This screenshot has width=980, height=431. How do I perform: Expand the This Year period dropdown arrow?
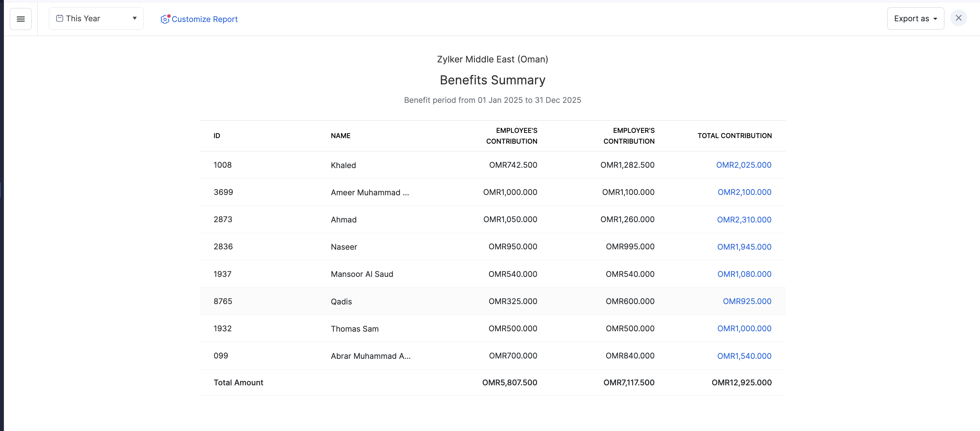(x=134, y=18)
